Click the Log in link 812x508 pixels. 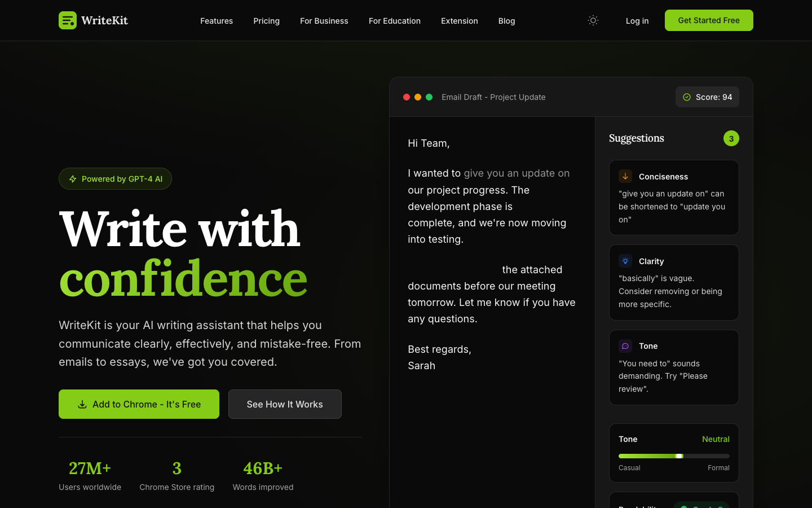(x=637, y=21)
